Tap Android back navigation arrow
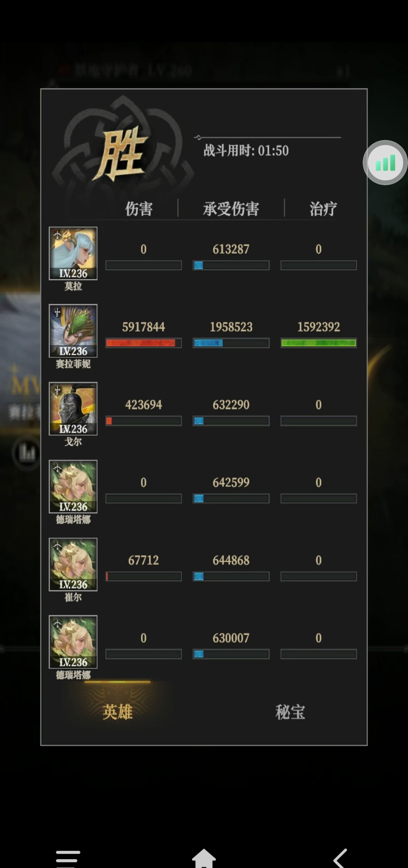 [340, 859]
